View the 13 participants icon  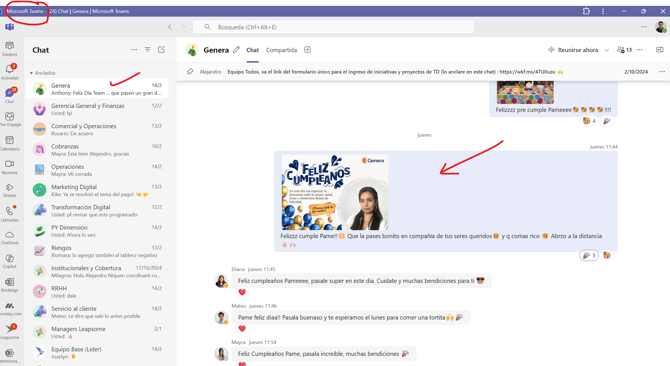tap(624, 50)
